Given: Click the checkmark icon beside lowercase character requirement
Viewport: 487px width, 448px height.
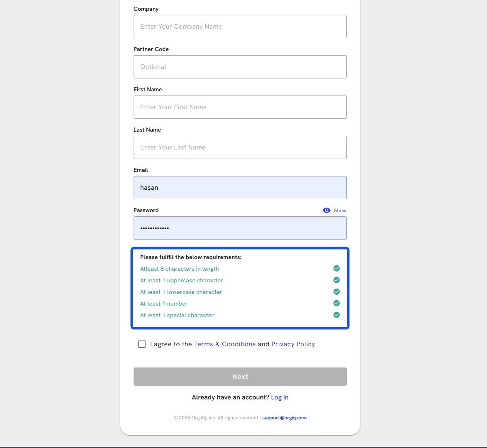Looking at the screenshot, I should tap(336, 292).
